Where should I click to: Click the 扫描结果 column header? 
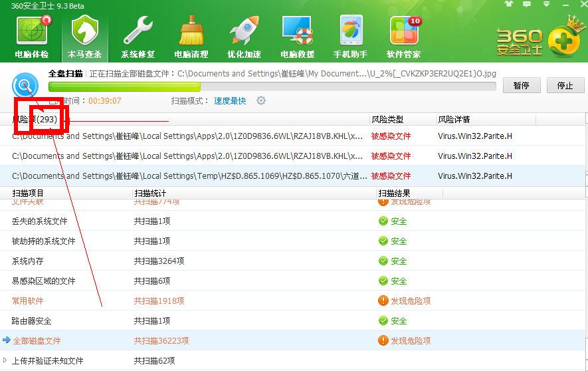point(394,193)
